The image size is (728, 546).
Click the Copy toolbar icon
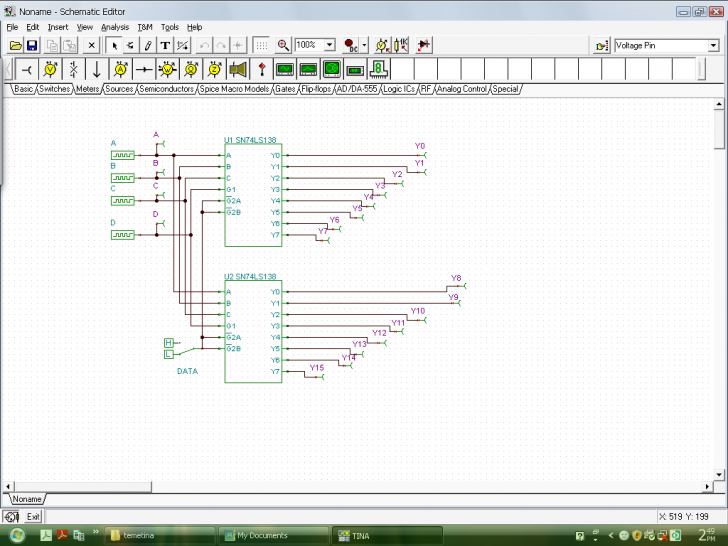pos(52,46)
